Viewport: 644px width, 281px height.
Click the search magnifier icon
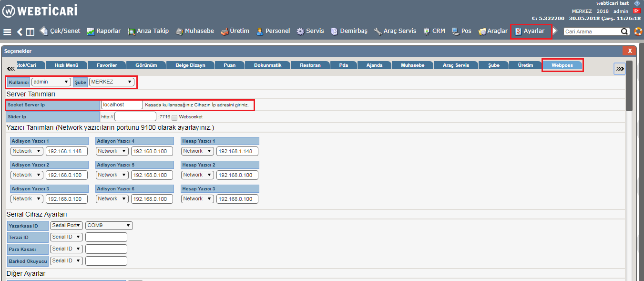coord(624,31)
